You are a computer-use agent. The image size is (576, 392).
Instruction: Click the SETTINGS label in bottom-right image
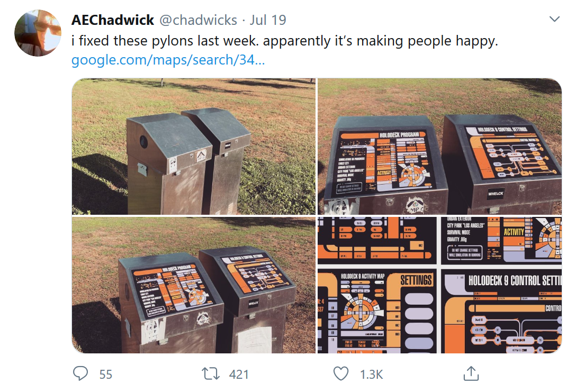[416, 280]
